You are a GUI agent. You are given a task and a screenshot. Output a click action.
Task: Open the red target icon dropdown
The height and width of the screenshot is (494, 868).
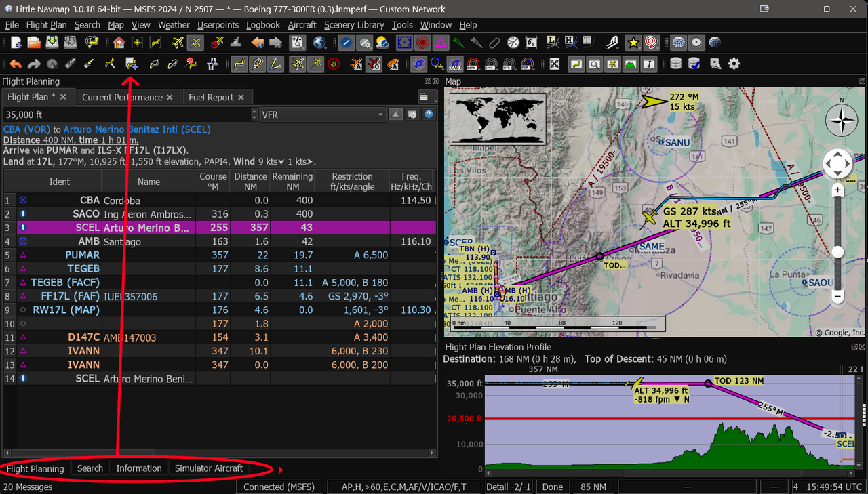(651, 43)
